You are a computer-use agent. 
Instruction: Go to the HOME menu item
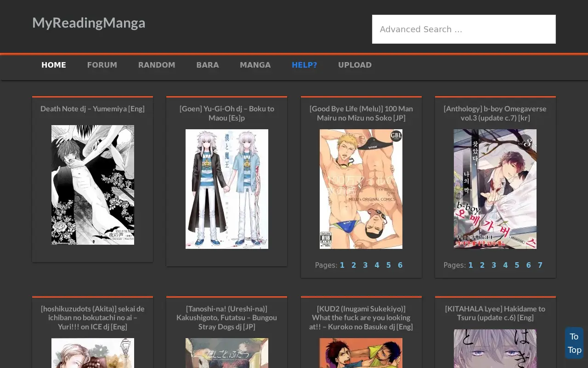(54, 65)
